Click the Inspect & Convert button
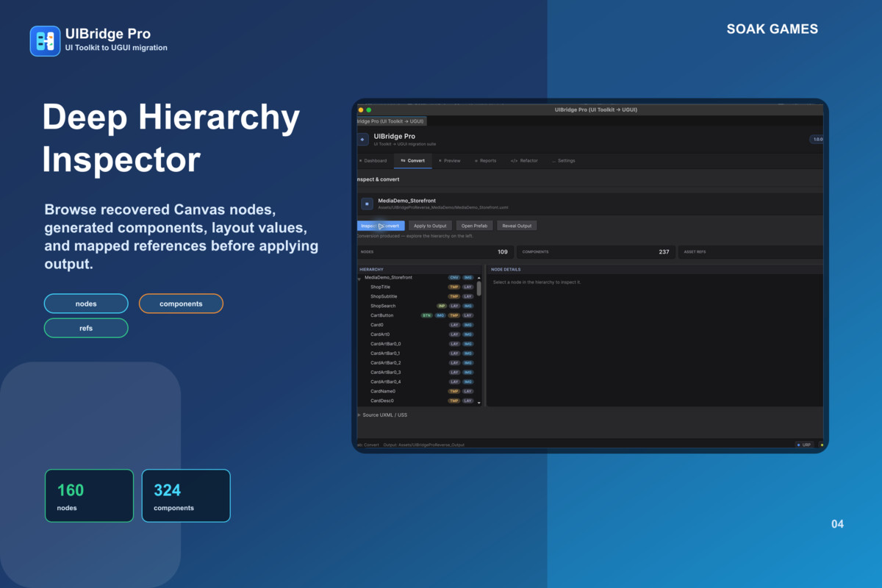This screenshot has width=882, height=588. tap(381, 226)
